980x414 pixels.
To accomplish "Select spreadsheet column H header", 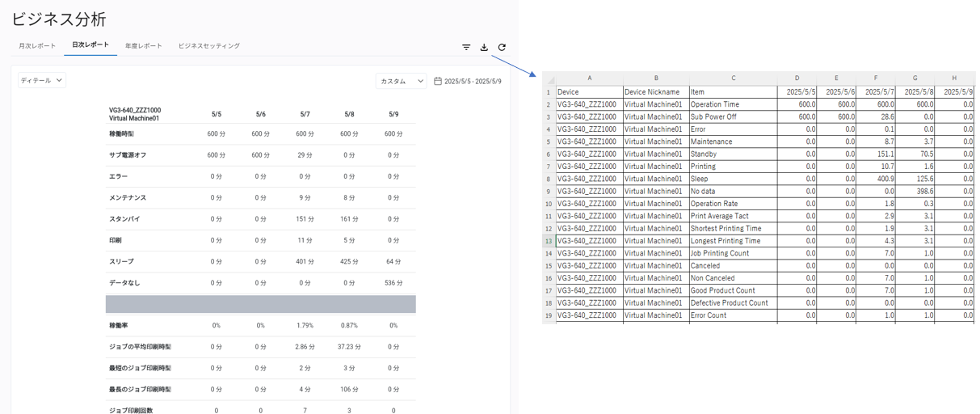I will pos(954,78).
